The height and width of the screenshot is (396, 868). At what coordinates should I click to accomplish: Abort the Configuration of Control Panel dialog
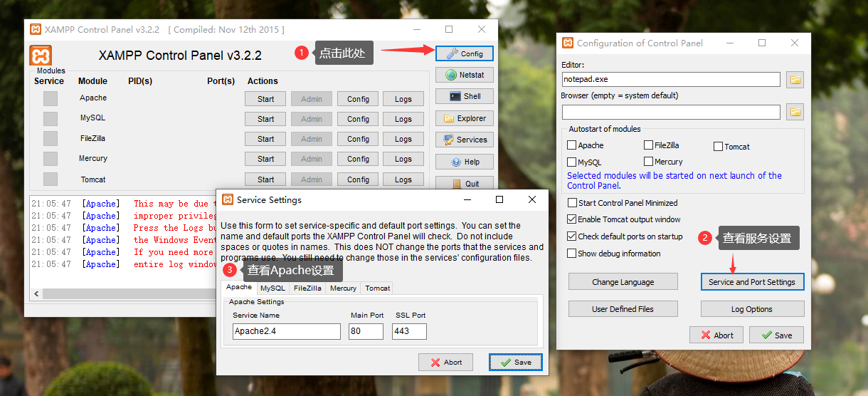click(x=716, y=335)
